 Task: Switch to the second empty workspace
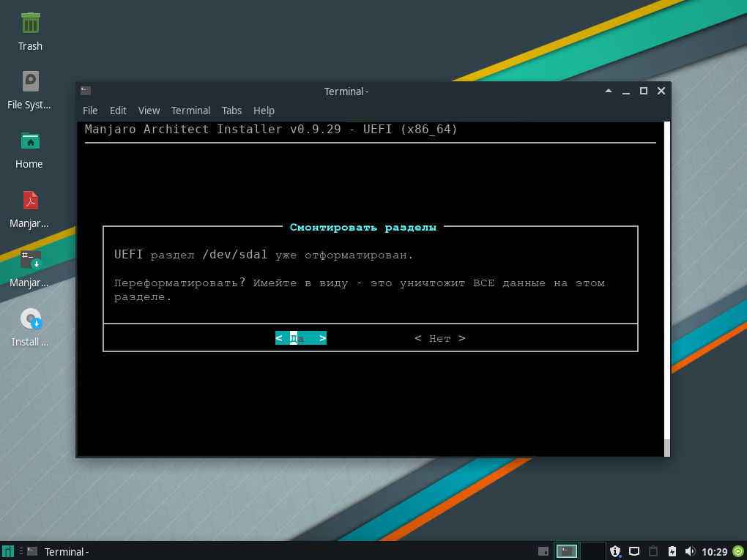[x=592, y=551]
